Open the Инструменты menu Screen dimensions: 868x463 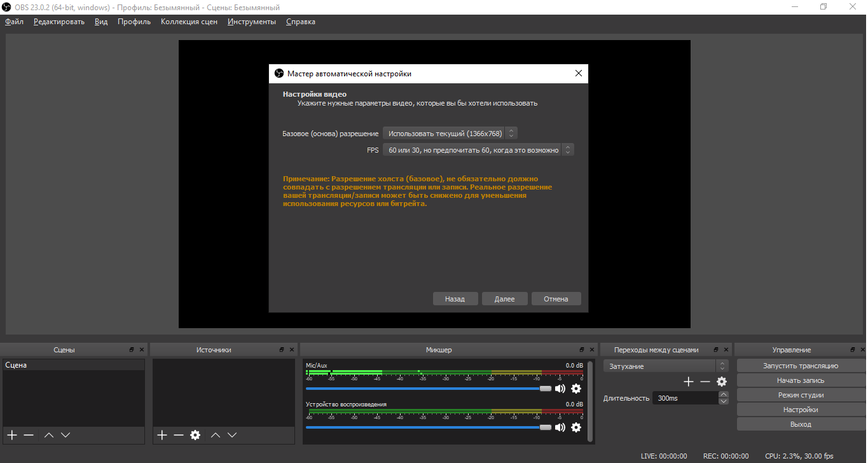coord(252,22)
